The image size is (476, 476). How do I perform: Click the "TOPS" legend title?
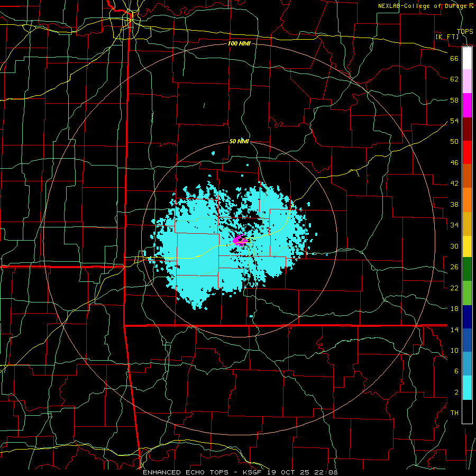[x=465, y=31]
